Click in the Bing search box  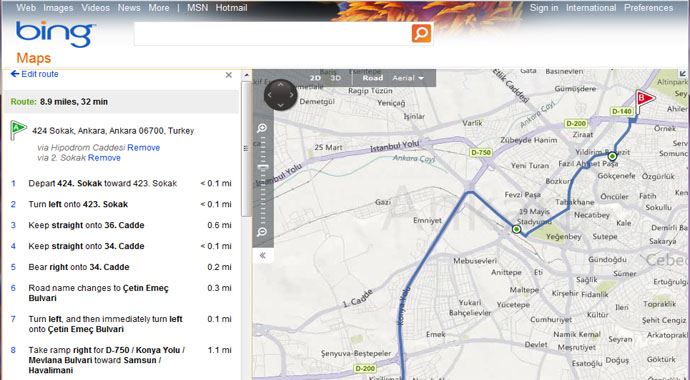(273, 33)
